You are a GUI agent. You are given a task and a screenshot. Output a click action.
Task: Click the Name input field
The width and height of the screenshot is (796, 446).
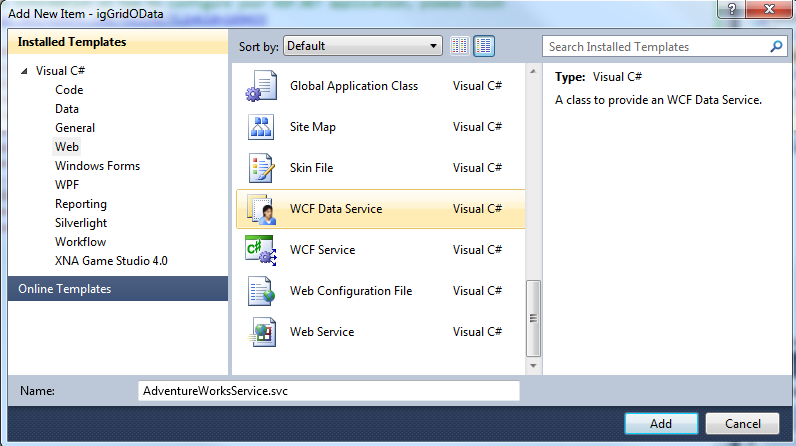[328, 391]
